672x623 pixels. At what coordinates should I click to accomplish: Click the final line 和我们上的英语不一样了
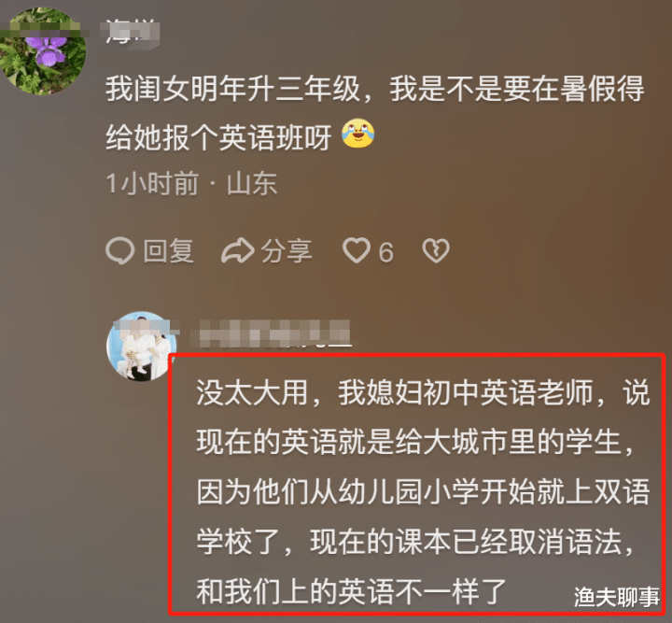click(352, 591)
